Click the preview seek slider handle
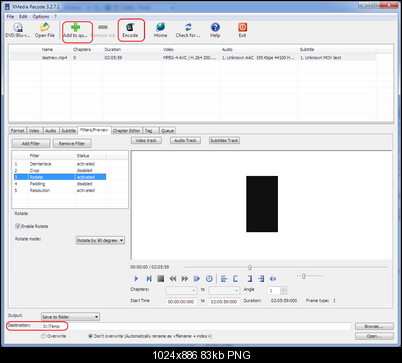 (x=250, y=267)
